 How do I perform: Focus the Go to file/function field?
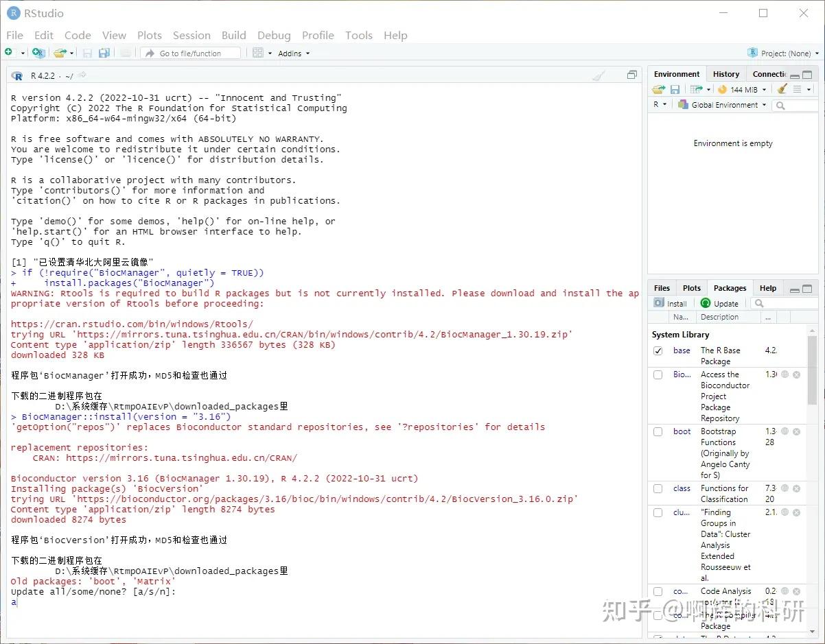pyautogui.click(x=191, y=53)
